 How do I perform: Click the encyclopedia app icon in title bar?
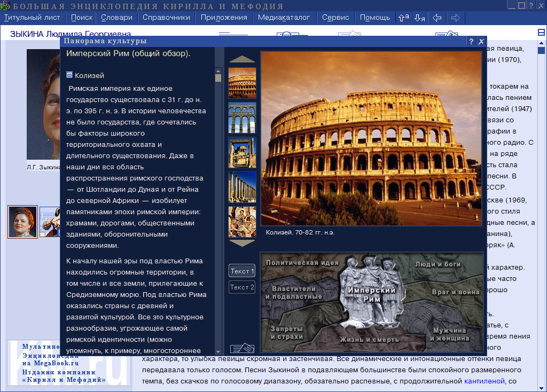pyautogui.click(x=5, y=5)
